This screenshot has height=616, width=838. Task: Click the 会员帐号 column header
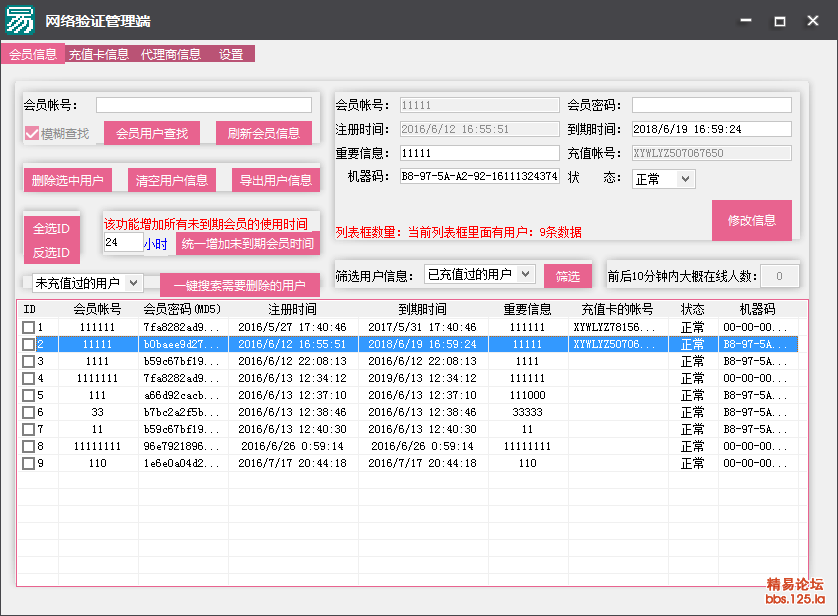point(97,309)
